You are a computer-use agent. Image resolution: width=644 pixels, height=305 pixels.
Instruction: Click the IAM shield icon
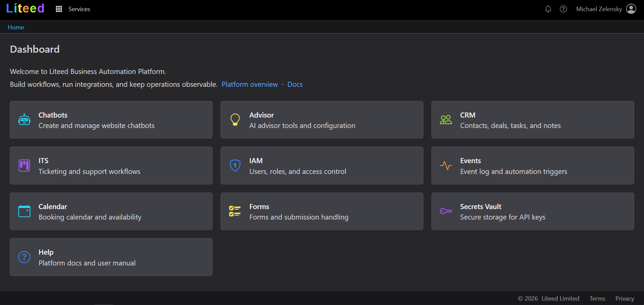(235, 165)
